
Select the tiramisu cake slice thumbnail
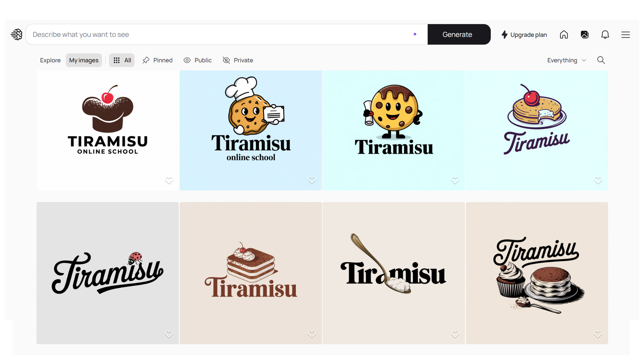coord(250,272)
